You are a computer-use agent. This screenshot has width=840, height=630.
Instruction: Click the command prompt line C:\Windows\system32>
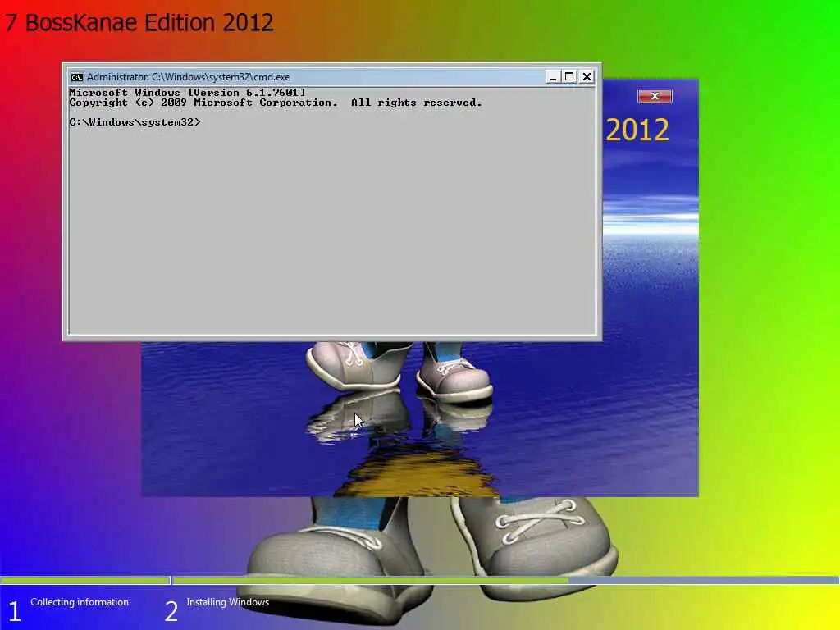tap(135, 122)
